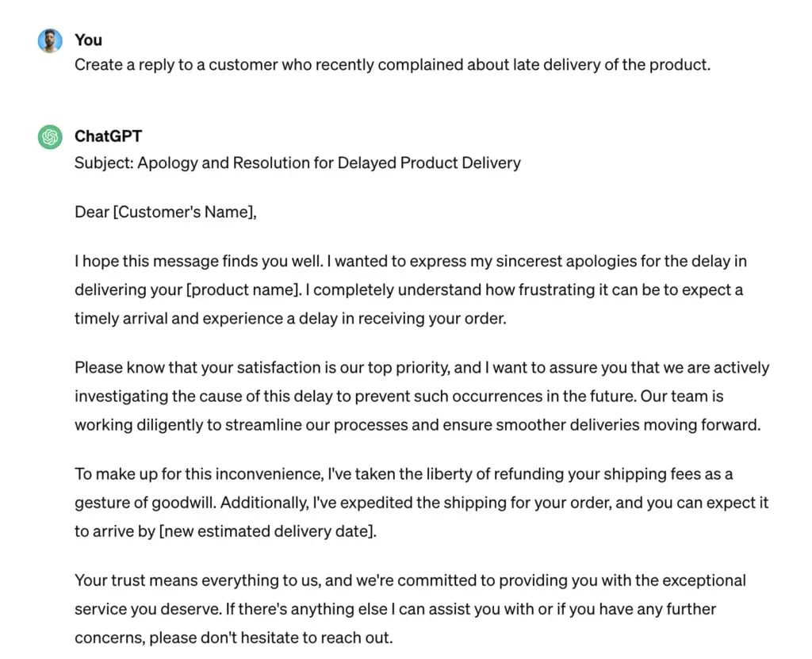Click the [new estimated delivery date] placeholder
The height and width of the screenshot is (659, 812).
[267, 531]
